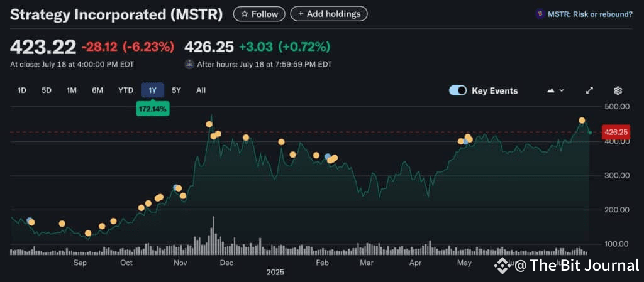Select the 1Y range tab
This screenshot has height=282, width=644.
coord(152,90)
